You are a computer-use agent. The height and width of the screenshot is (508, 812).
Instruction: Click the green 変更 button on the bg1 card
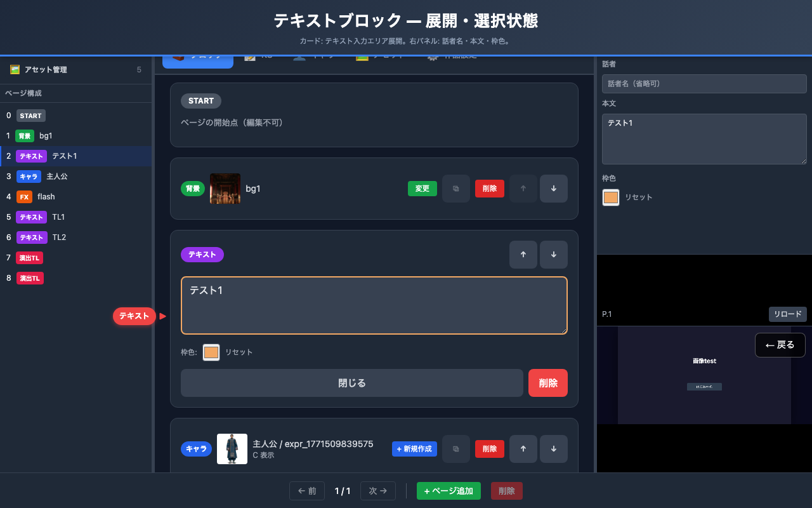point(422,189)
